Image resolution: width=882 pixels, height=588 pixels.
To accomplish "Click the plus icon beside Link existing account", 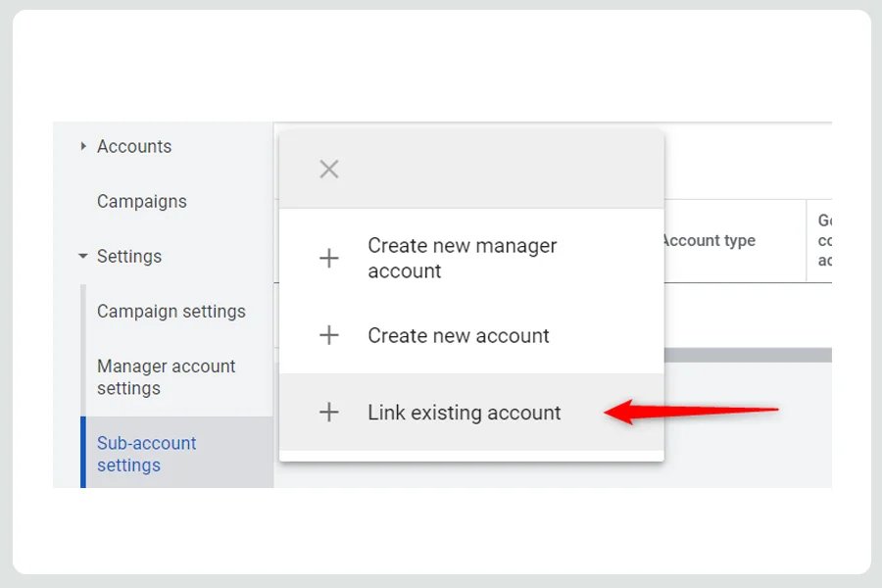I will 329,413.
